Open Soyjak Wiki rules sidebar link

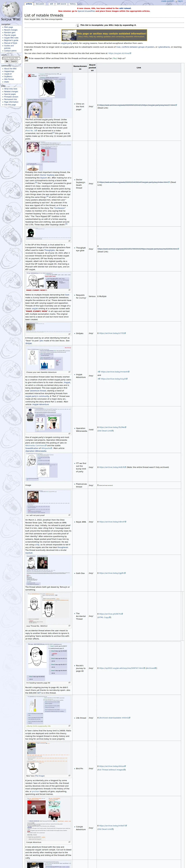click(x=11, y=38)
